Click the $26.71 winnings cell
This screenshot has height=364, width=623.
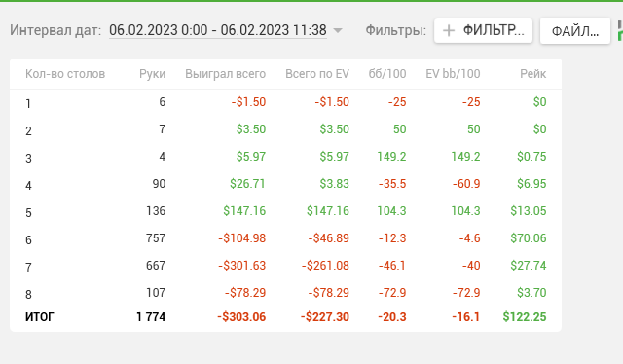(247, 184)
